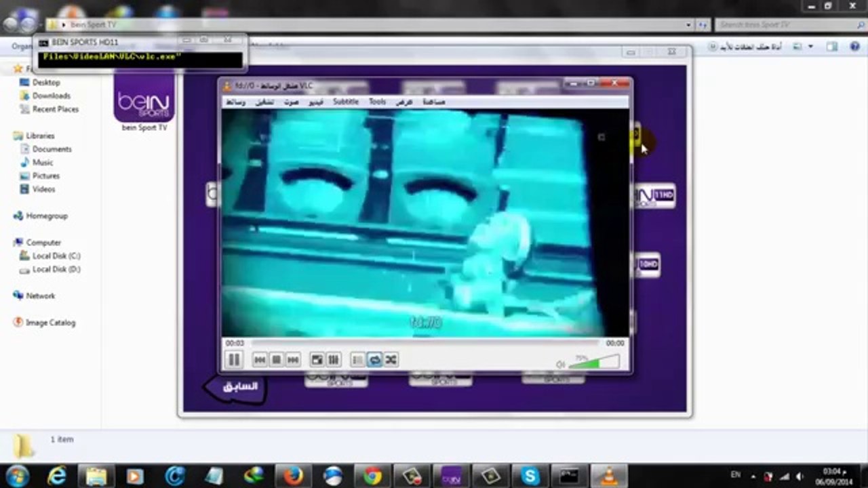Open Windows Media Player from taskbar

(136, 476)
